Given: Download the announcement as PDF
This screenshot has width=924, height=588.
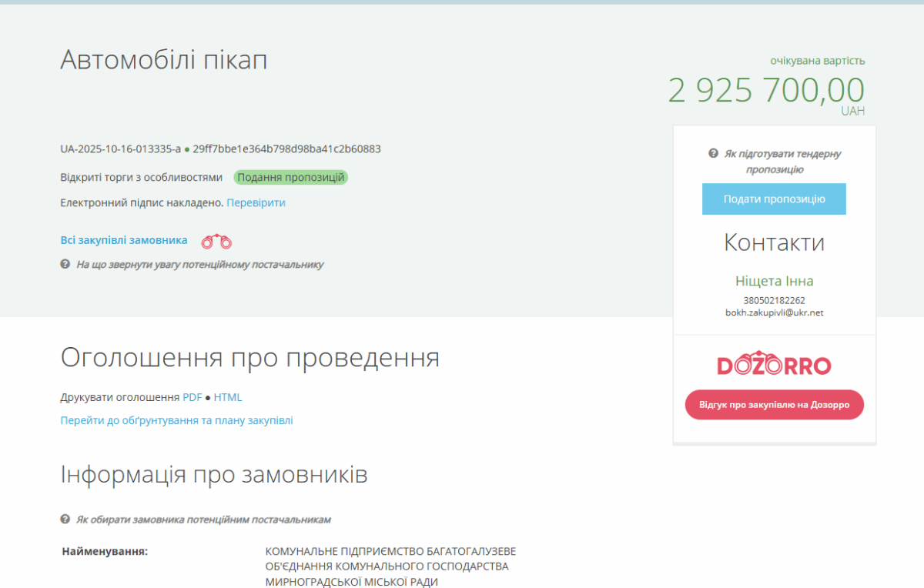Looking at the screenshot, I should point(192,397).
